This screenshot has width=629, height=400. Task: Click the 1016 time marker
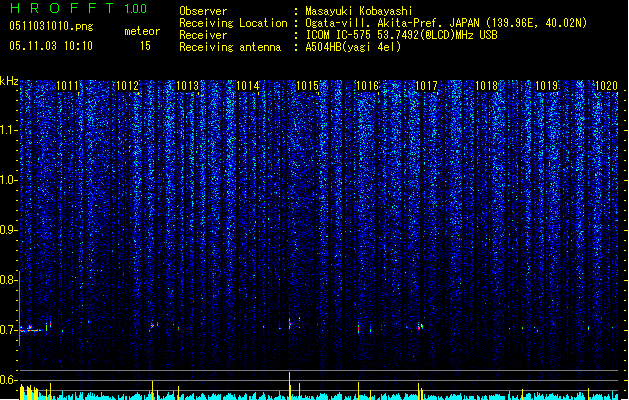pyautogui.click(x=367, y=86)
